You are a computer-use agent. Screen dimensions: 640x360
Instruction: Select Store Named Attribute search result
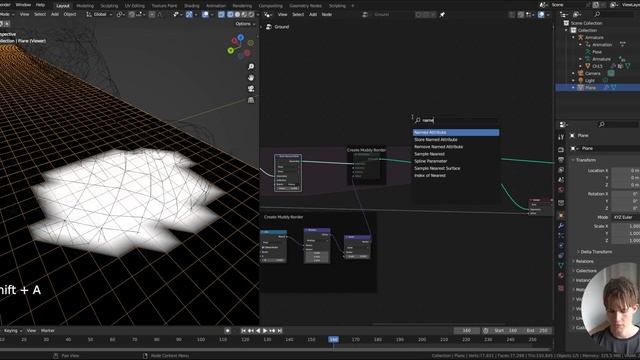pos(456,140)
